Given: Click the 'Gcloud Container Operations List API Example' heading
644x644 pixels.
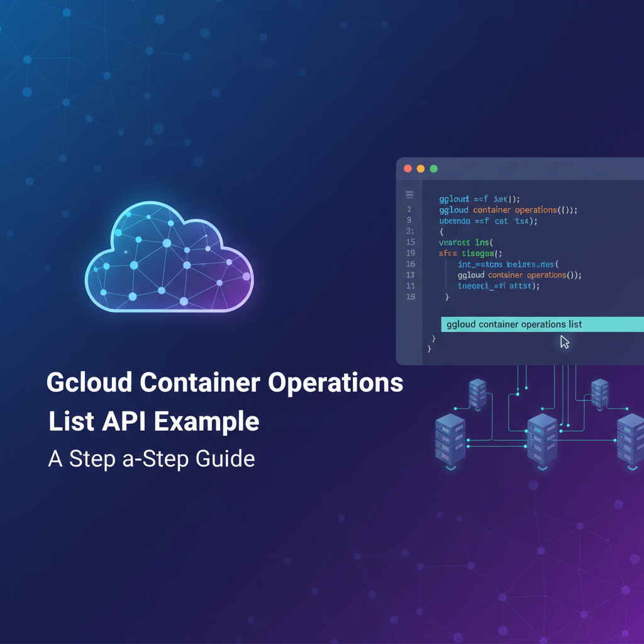Looking at the screenshot, I should pos(225,401).
